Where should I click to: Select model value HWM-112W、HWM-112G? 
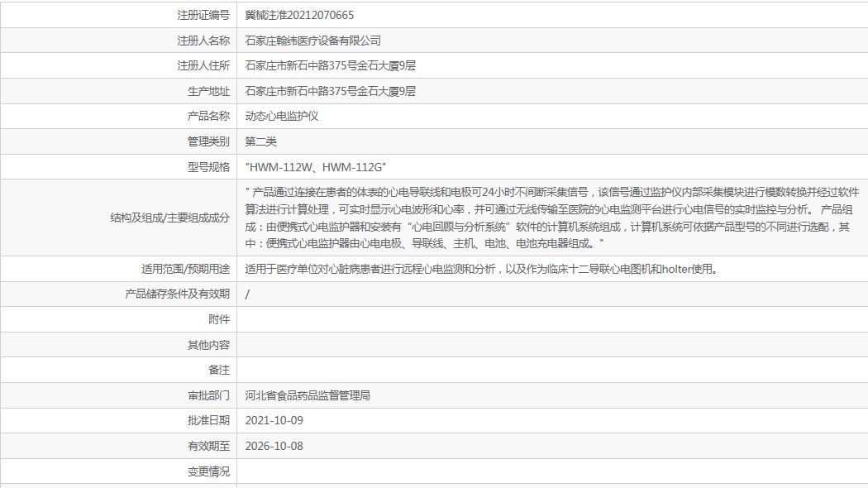coord(316,167)
